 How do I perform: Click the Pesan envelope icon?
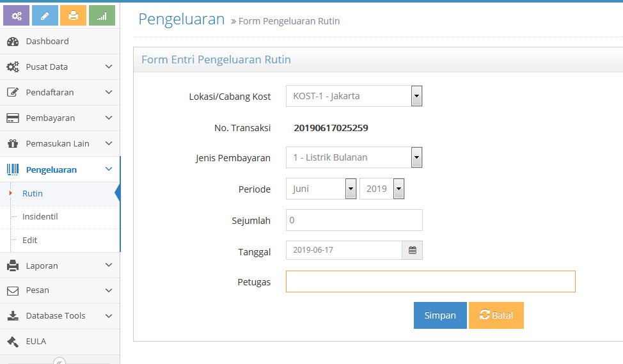coord(13,290)
